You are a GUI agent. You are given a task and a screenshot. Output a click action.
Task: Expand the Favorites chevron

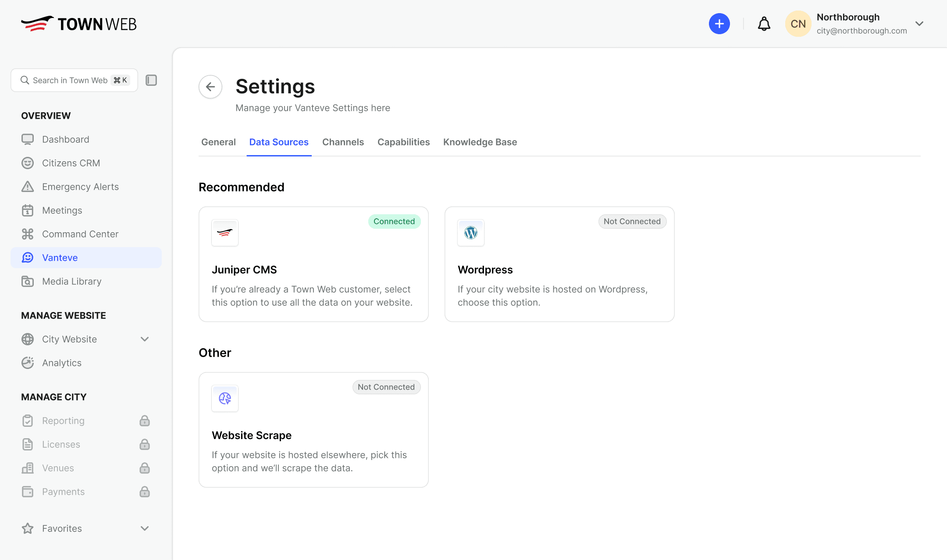click(145, 528)
